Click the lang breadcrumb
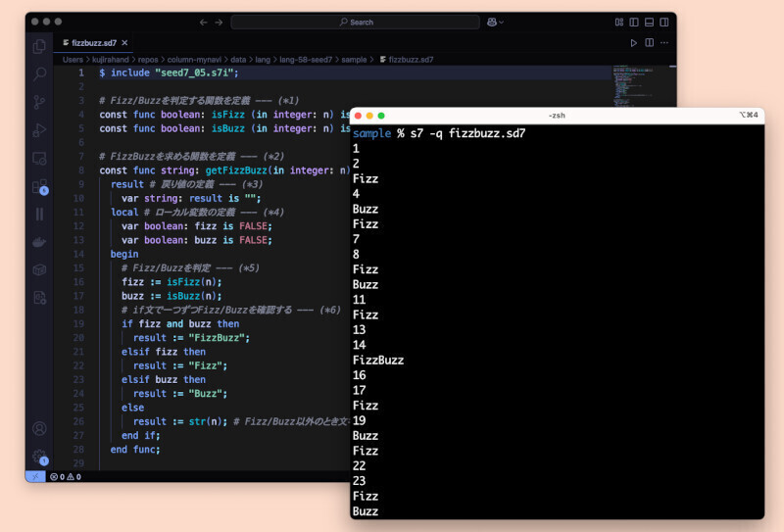Screen dimensions: 784x532 click(x=263, y=60)
